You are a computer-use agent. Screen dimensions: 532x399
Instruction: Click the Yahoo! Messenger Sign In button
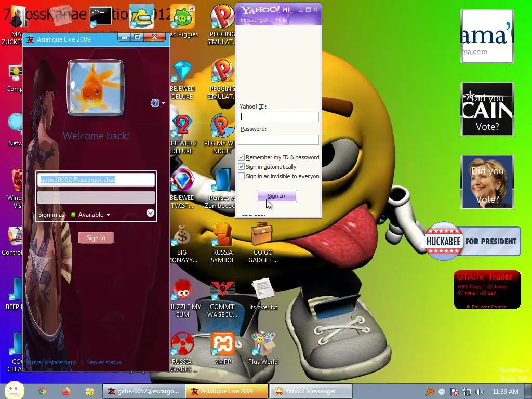[276, 196]
